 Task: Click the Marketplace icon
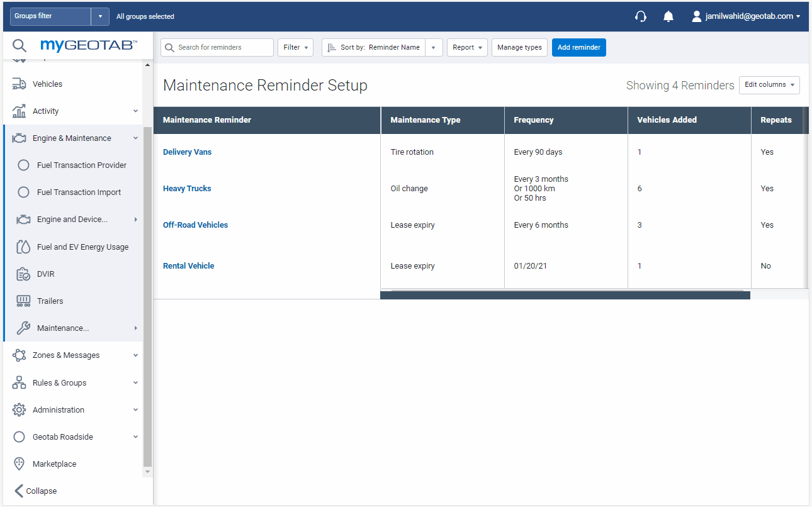pos(20,464)
